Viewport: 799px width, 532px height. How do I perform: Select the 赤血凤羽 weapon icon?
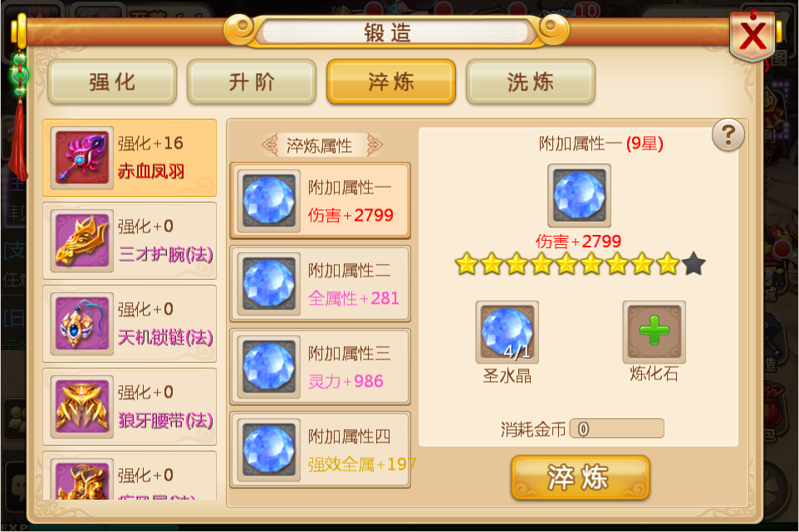[x=82, y=158]
